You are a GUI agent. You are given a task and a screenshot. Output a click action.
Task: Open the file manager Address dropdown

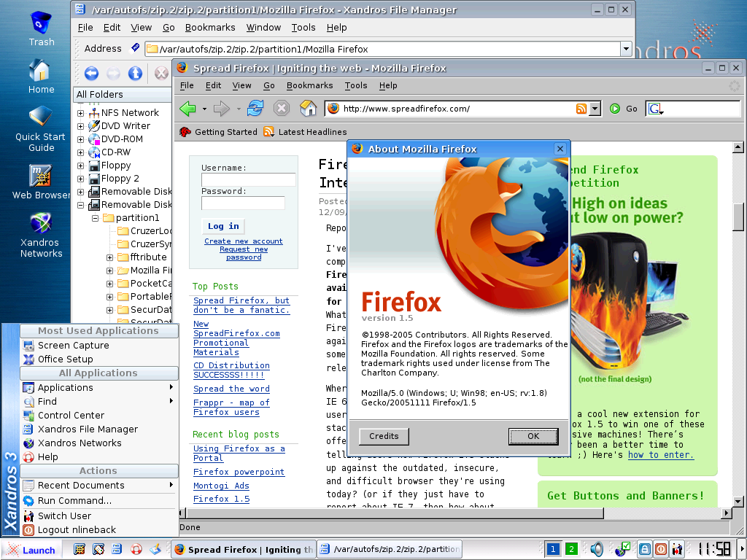coord(625,49)
